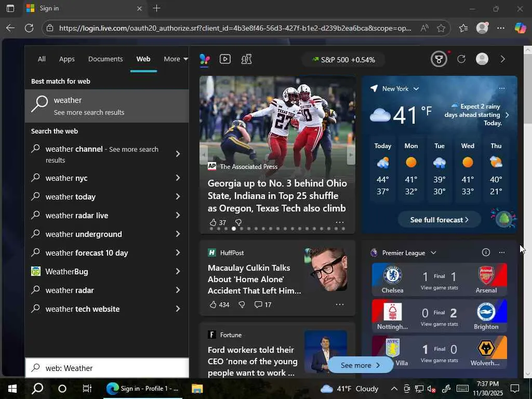Refresh the widgets feed
This screenshot has width=532, height=399.
click(461, 59)
